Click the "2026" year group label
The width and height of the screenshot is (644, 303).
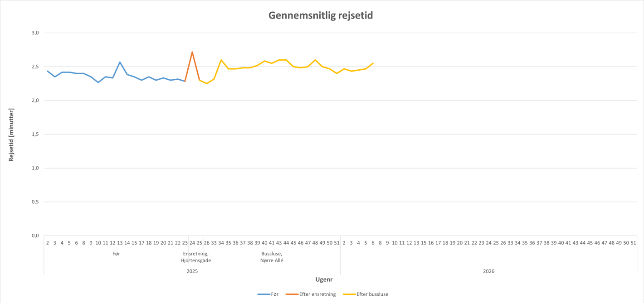coord(488,271)
